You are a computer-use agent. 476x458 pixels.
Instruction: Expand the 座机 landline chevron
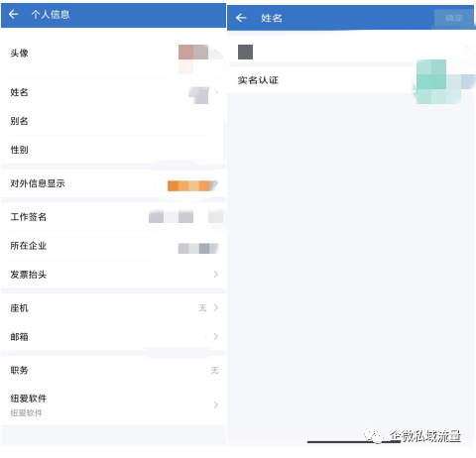click(215, 308)
